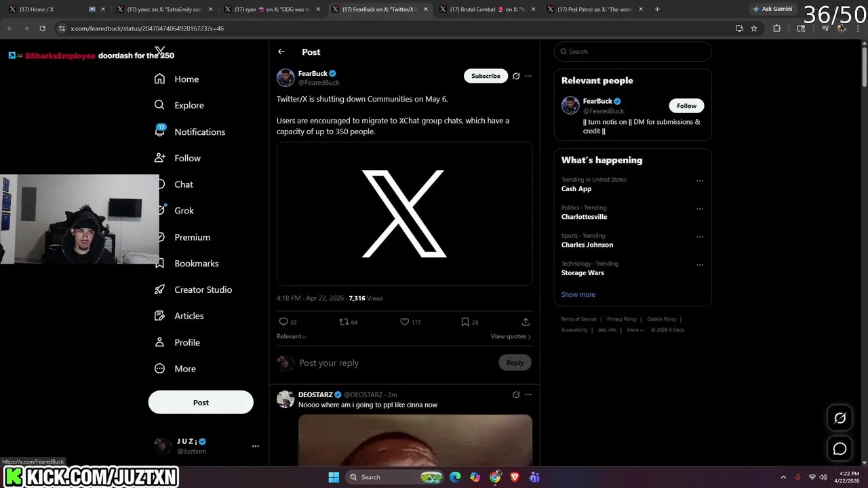This screenshot has width=868, height=488.
Task: Share the post via share icon
Action: coord(526,322)
